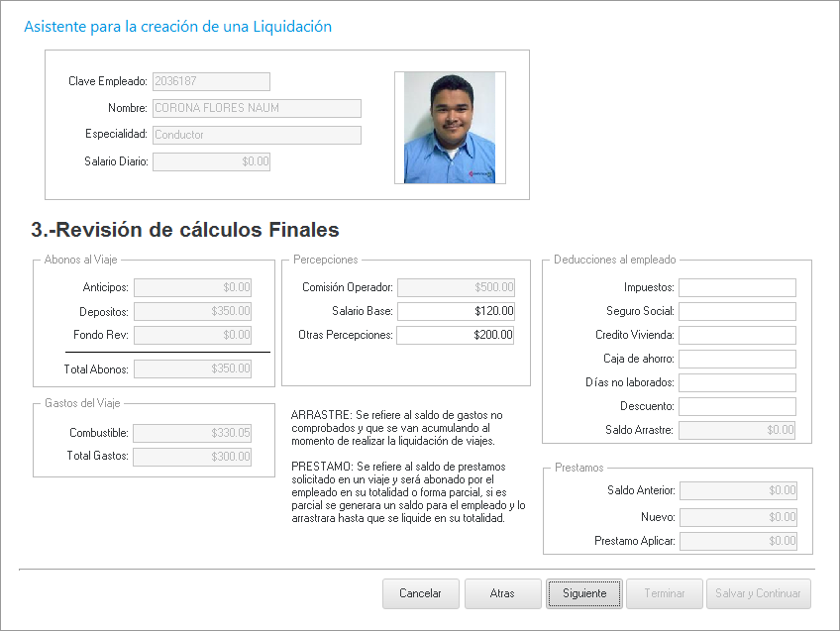Focus the Credito Vivienda field

[737, 335]
